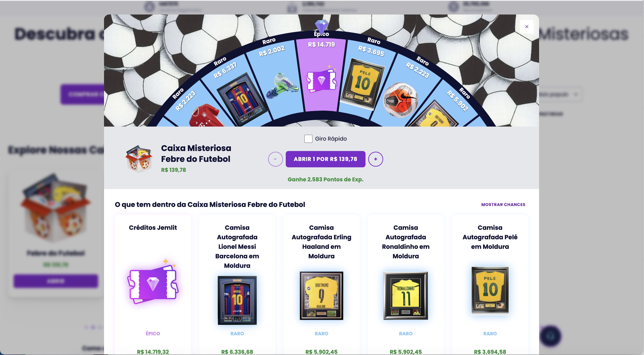Increase box quantity with plus button

[x=375, y=159]
